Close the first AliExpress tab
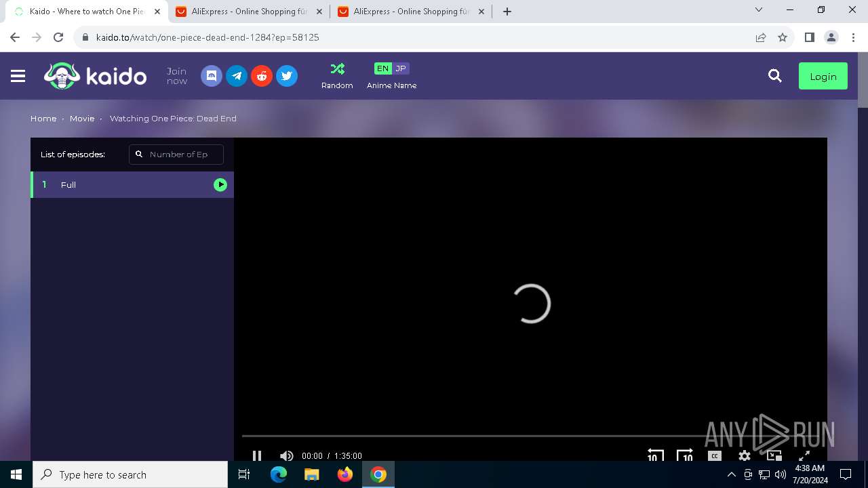The height and width of the screenshot is (488, 868). pos(319,12)
